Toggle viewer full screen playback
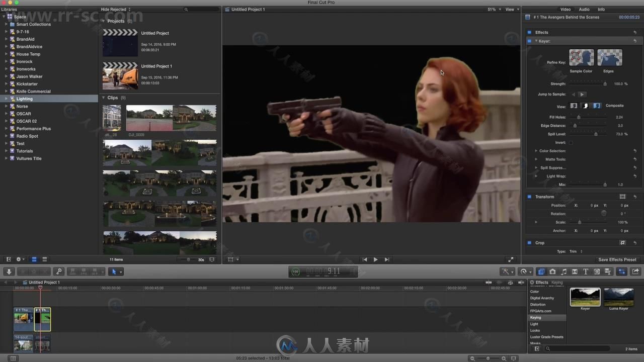644x362 pixels. pyautogui.click(x=511, y=259)
